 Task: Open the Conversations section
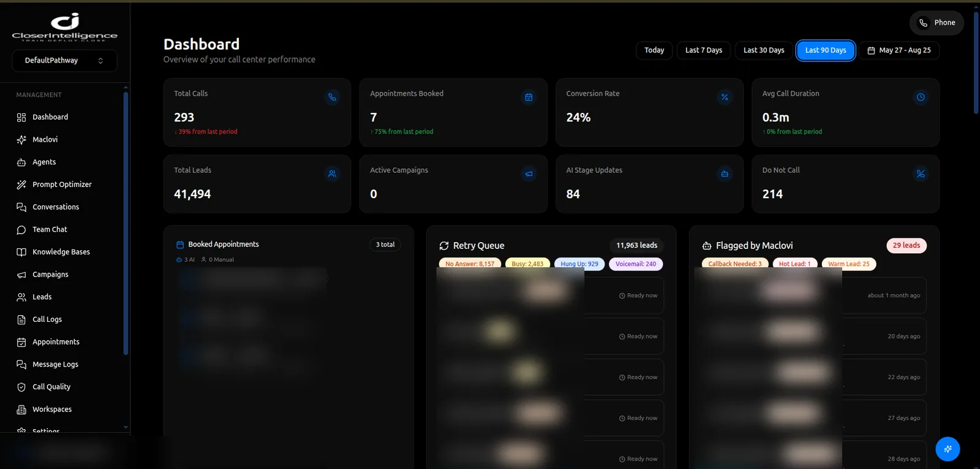[x=56, y=207]
